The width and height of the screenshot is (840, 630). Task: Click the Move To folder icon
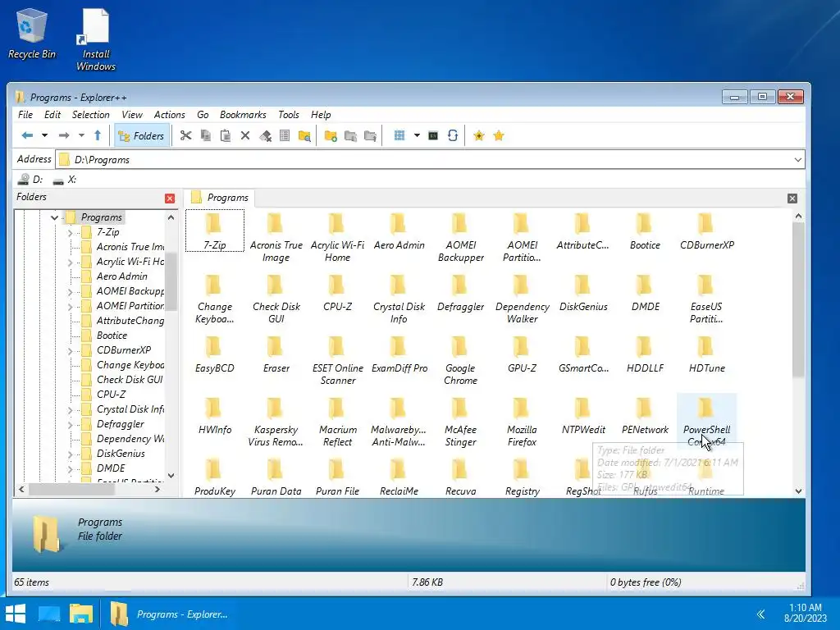(370, 135)
